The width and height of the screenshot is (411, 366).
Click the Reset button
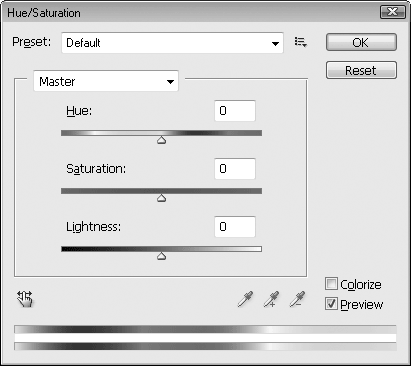pos(361,70)
